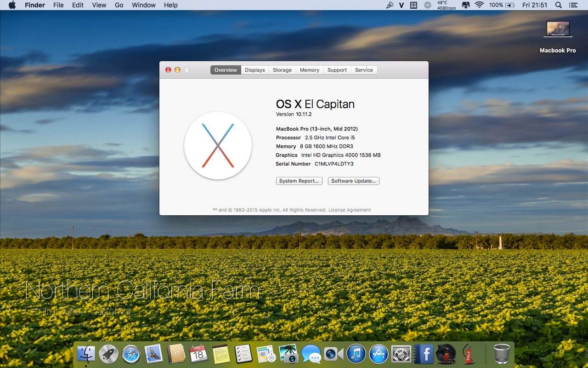Open Photo Booth from the Dock
This screenshot has width=588, height=368.
288,354
